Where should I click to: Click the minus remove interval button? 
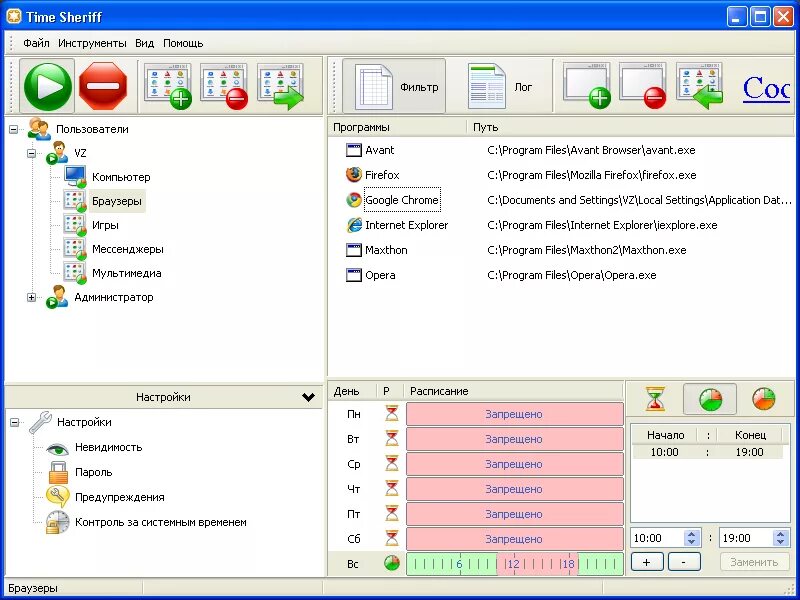point(684,562)
